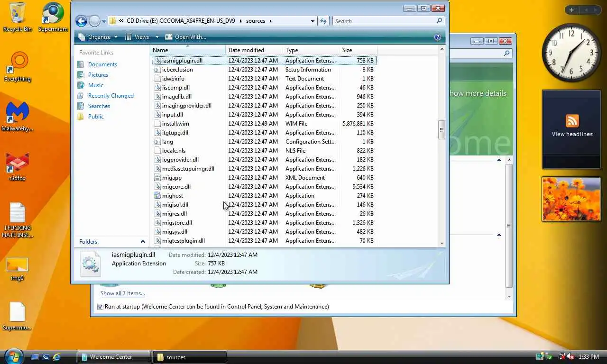
Task: Open Everything desktop shortcut
Action: point(18,67)
